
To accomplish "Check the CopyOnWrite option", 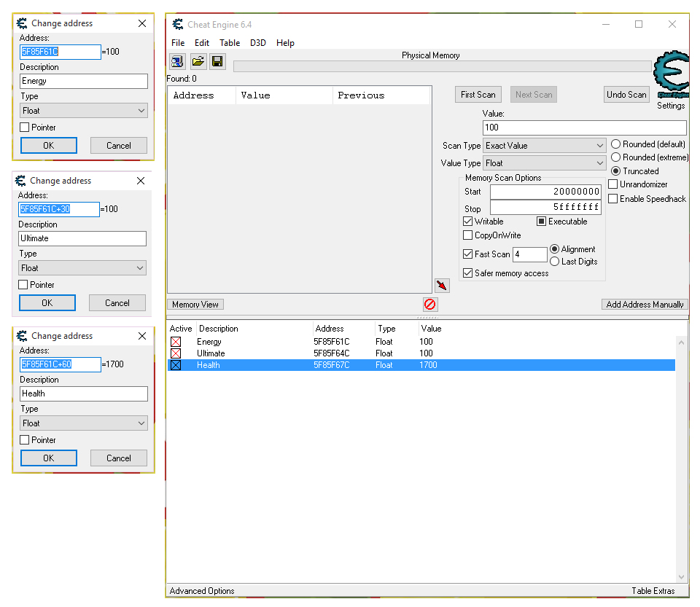I will click(468, 235).
